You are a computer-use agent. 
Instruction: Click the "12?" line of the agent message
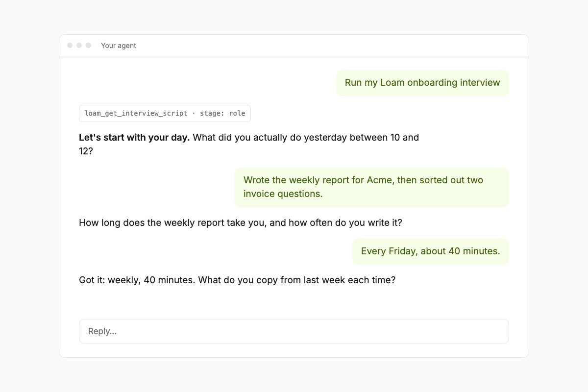pos(86,151)
